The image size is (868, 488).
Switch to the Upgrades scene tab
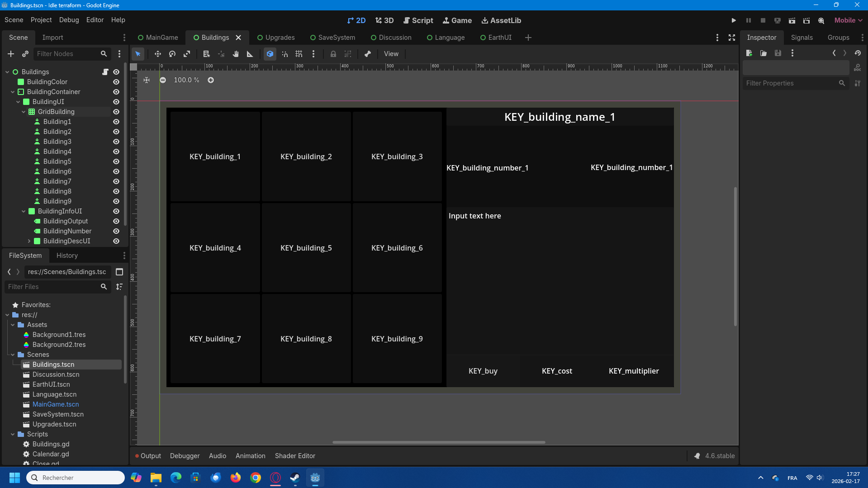click(x=276, y=38)
